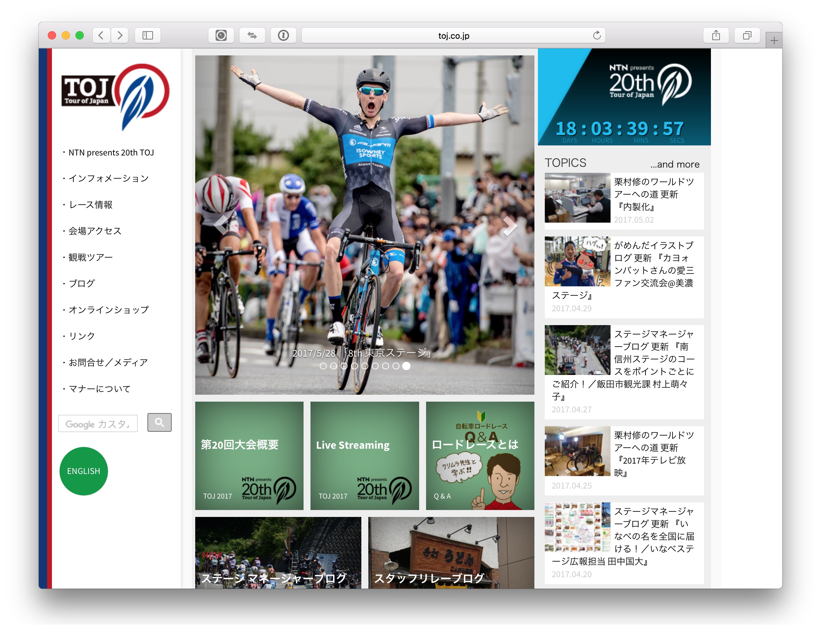This screenshot has height=644, width=821.
Task: Open the 20th TOJ countdown banner
Action: click(624, 97)
